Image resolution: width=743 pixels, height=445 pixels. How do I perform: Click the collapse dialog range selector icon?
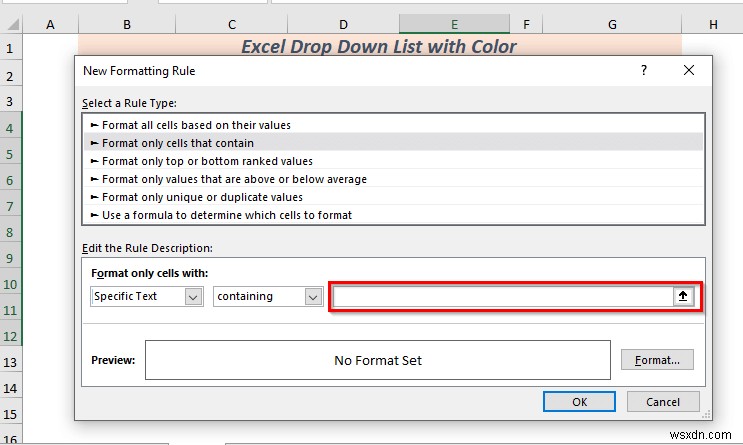(684, 297)
